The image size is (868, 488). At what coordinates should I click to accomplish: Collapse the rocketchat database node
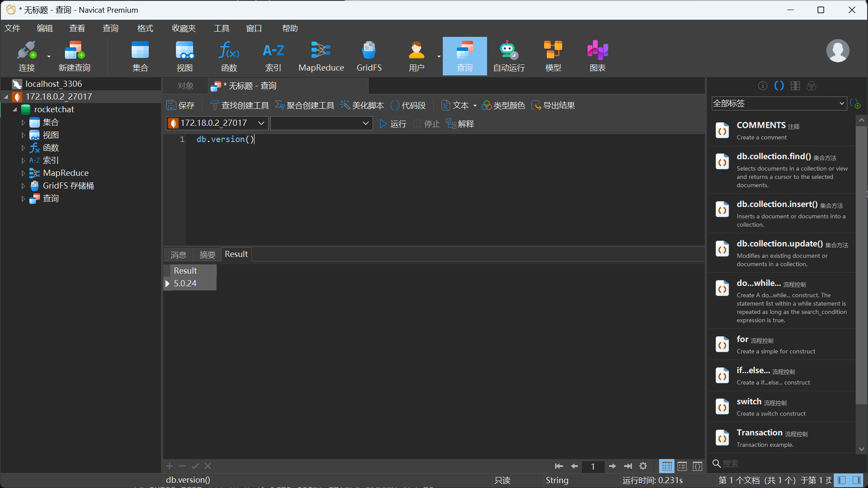click(x=15, y=110)
